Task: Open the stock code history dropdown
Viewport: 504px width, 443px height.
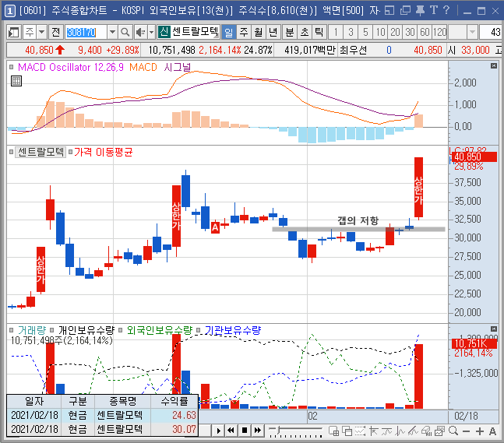Action: pyautogui.click(x=112, y=32)
